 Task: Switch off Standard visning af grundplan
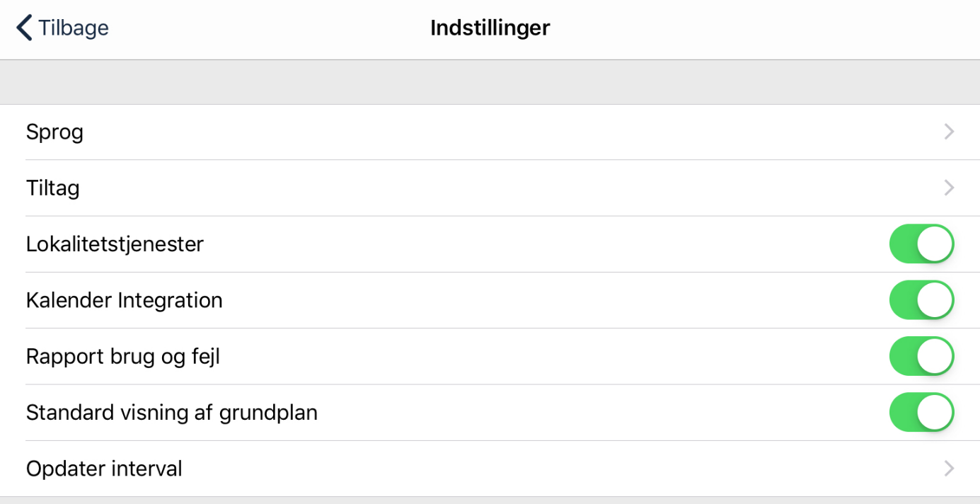(x=921, y=413)
